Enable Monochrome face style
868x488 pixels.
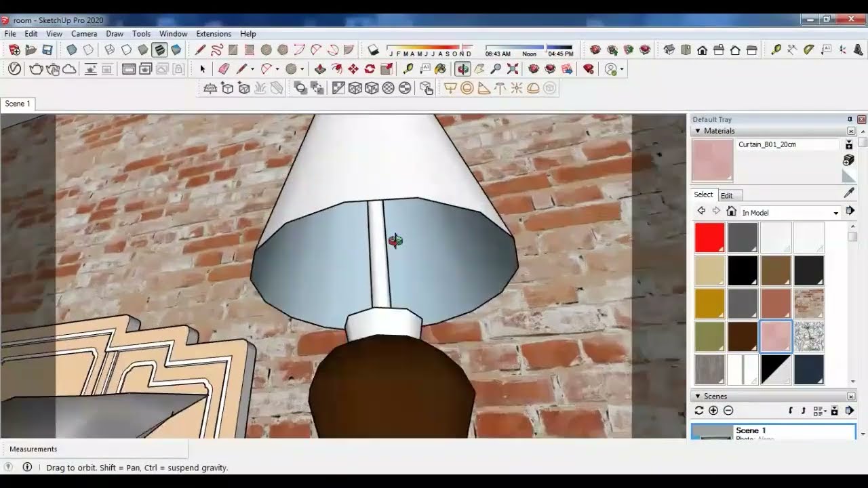tap(176, 49)
